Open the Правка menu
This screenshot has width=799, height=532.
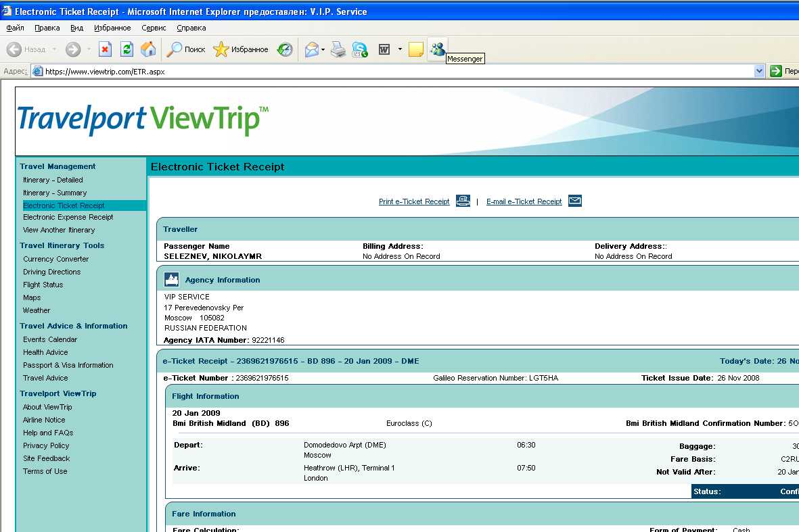[x=47, y=28]
